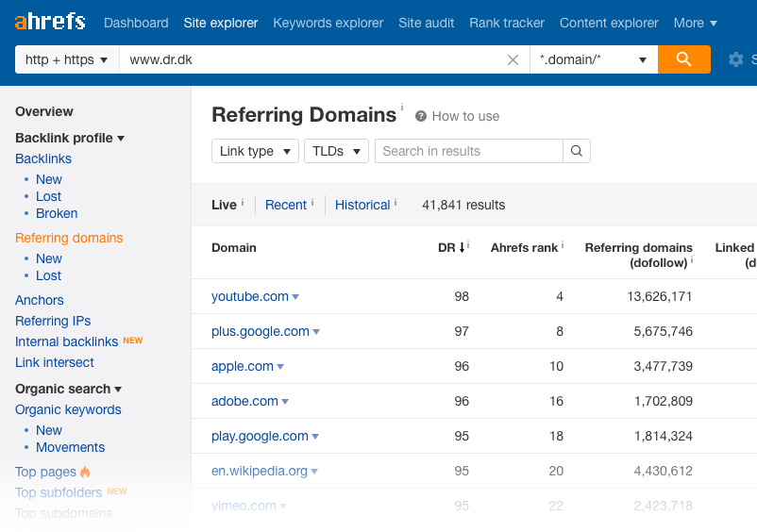This screenshot has height=532, width=757.
Task: Open the Referring IPs sidebar link
Action: pos(53,321)
